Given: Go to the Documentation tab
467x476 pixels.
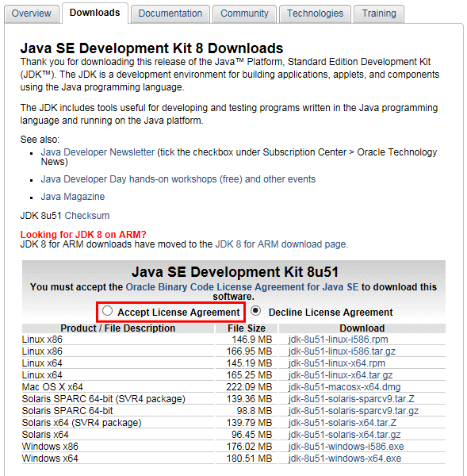Looking at the screenshot, I should (x=170, y=13).
